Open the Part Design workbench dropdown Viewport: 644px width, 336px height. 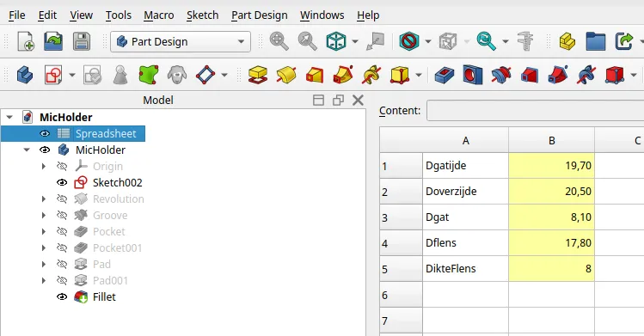(181, 41)
